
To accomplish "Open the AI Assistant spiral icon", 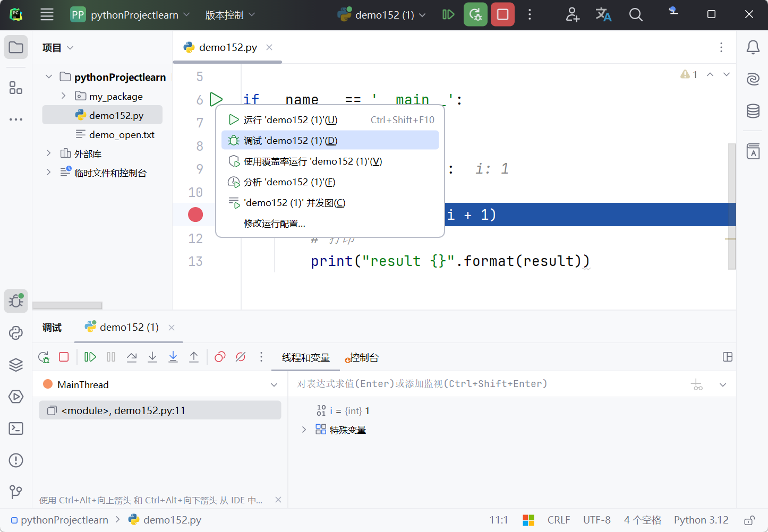I will pyautogui.click(x=753, y=79).
